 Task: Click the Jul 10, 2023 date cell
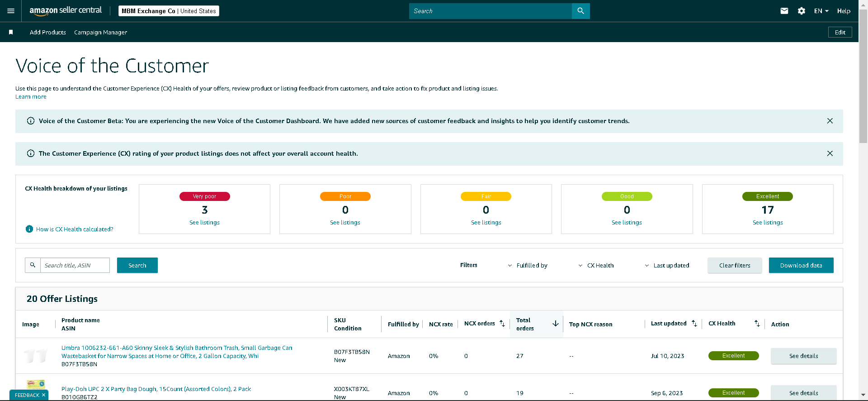[667, 356]
